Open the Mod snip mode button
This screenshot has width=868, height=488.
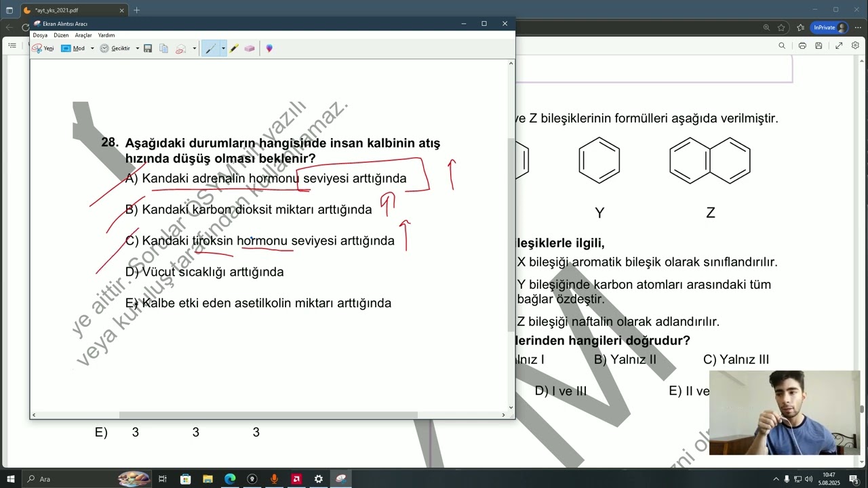(73, 48)
